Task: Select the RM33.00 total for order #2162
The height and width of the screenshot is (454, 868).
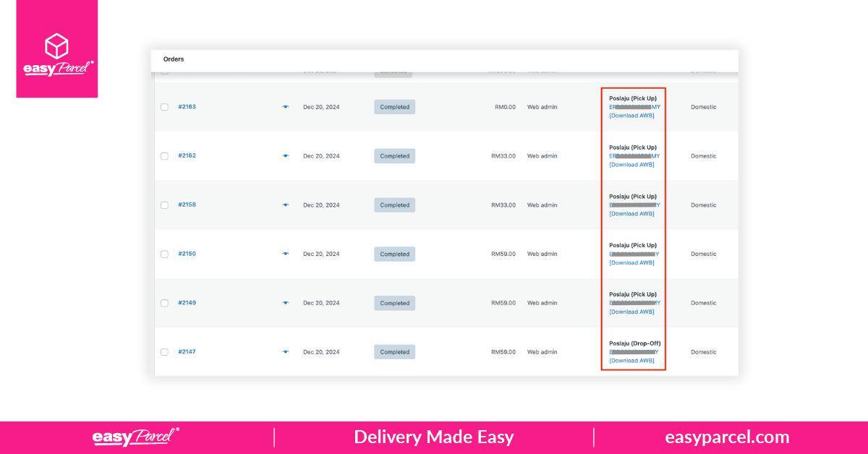Action: tap(503, 156)
